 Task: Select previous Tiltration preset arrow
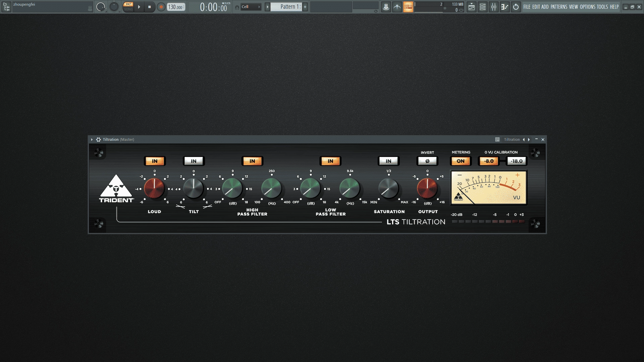click(524, 139)
